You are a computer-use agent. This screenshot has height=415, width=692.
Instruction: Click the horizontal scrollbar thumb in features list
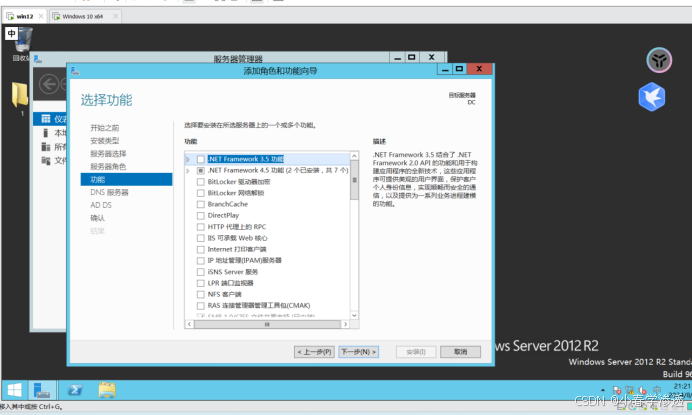(267, 324)
